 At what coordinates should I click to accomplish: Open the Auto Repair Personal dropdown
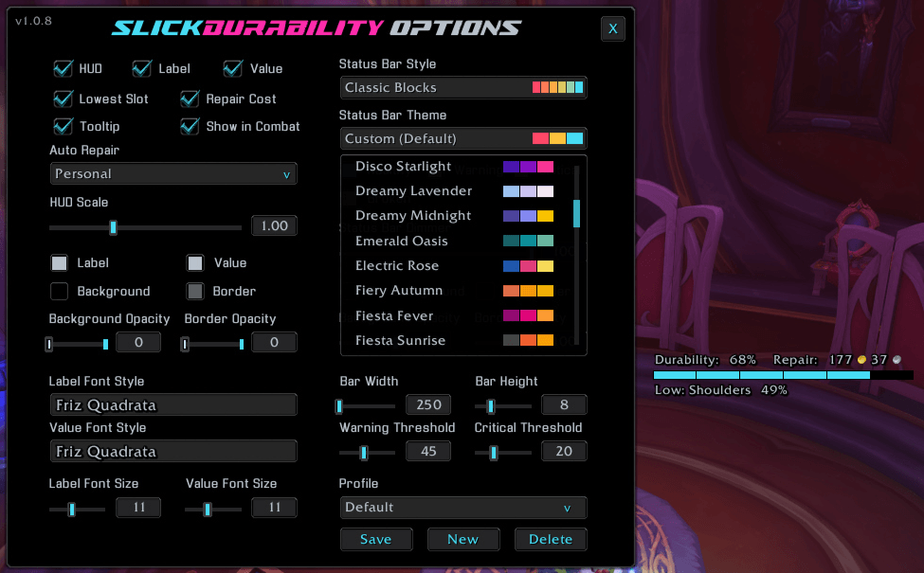point(173,173)
